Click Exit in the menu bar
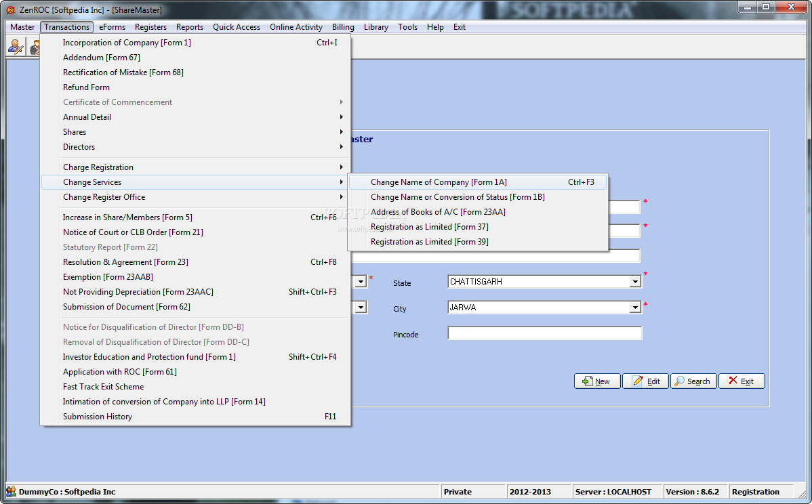This screenshot has height=504, width=812. (x=460, y=27)
